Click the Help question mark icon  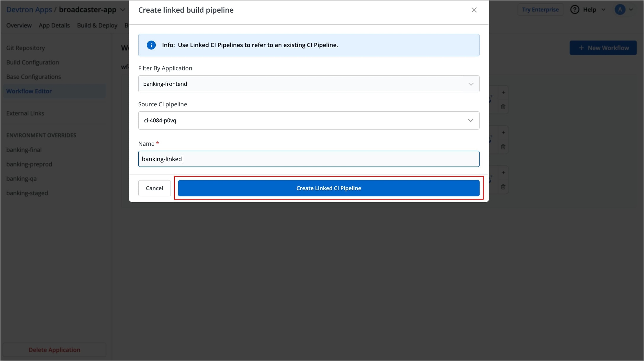click(575, 10)
